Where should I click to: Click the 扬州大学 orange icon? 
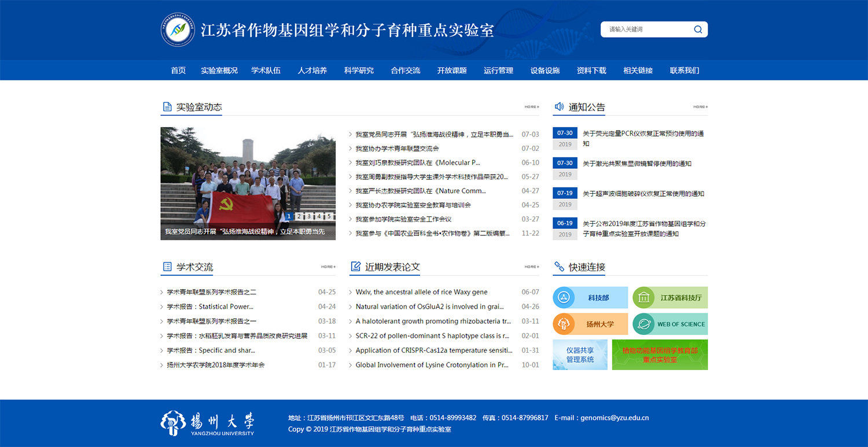click(564, 324)
